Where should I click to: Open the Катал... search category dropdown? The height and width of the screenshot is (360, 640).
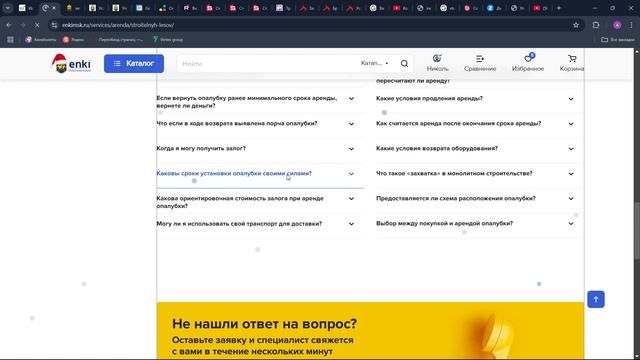(x=374, y=63)
